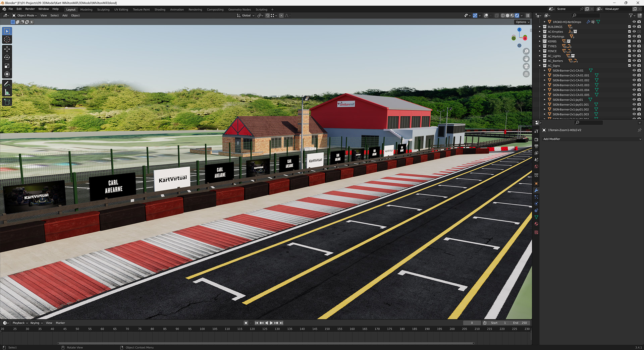This screenshot has height=350, width=644.
Task: Open the viewport Options dropdown
Action: click(522, 22)
